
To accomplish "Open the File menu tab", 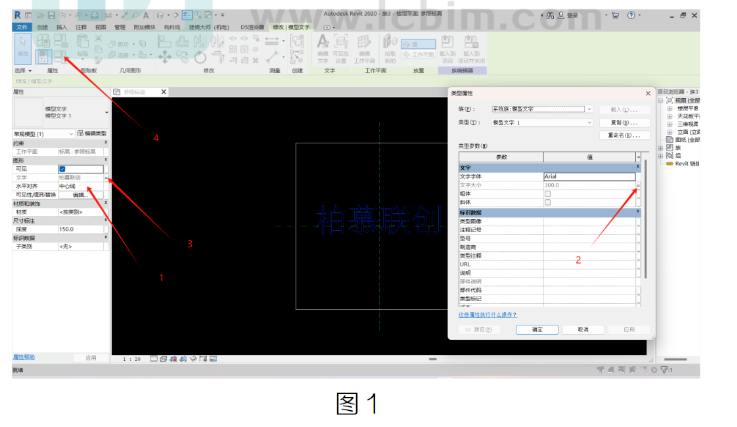I will [22, 27].
